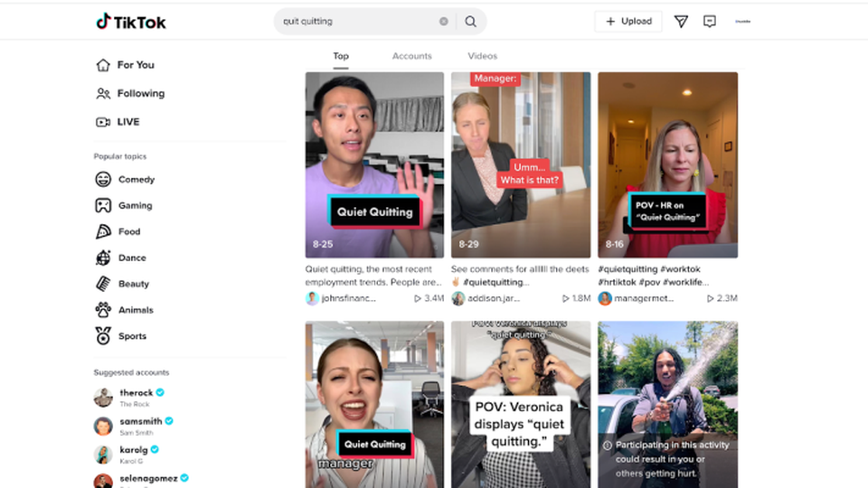Click the 1.8M view count

576,298
